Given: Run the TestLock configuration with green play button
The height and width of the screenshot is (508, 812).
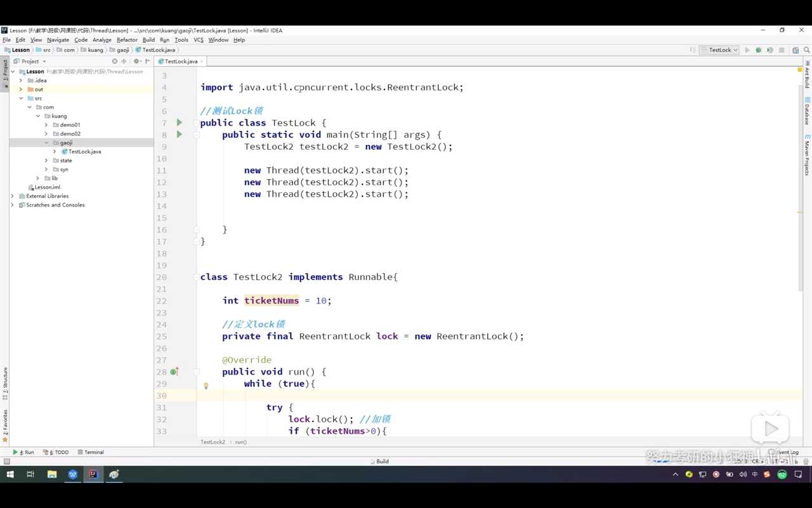Looking at the screenshot, I should pyautogui.click(x=747, y=50).
